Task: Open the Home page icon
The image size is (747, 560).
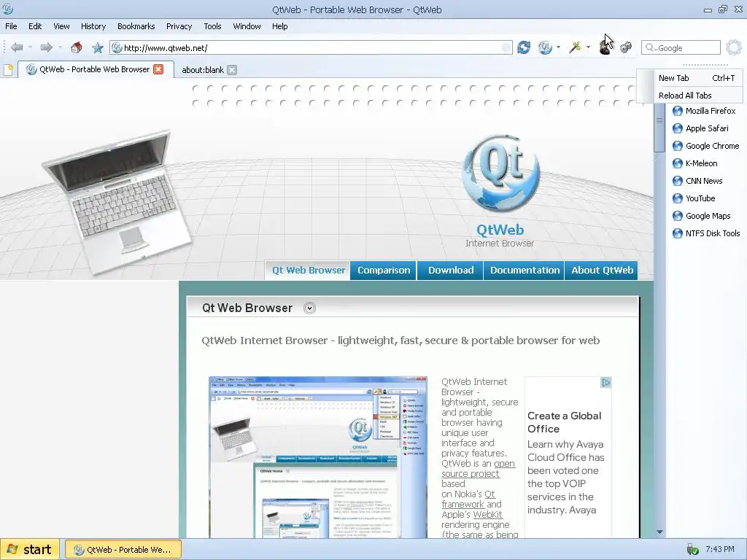Action: coord(76,47)
